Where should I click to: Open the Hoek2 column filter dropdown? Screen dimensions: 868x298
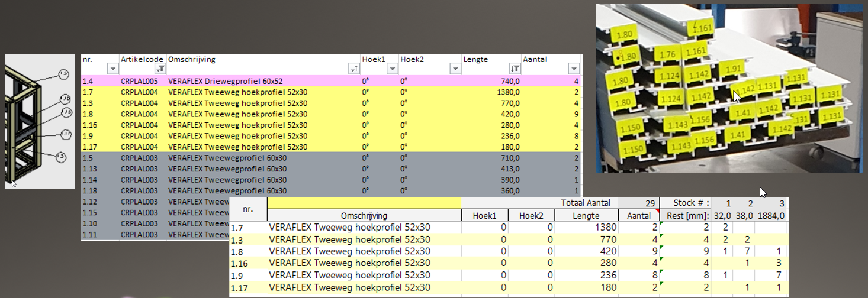click(455, 69)
